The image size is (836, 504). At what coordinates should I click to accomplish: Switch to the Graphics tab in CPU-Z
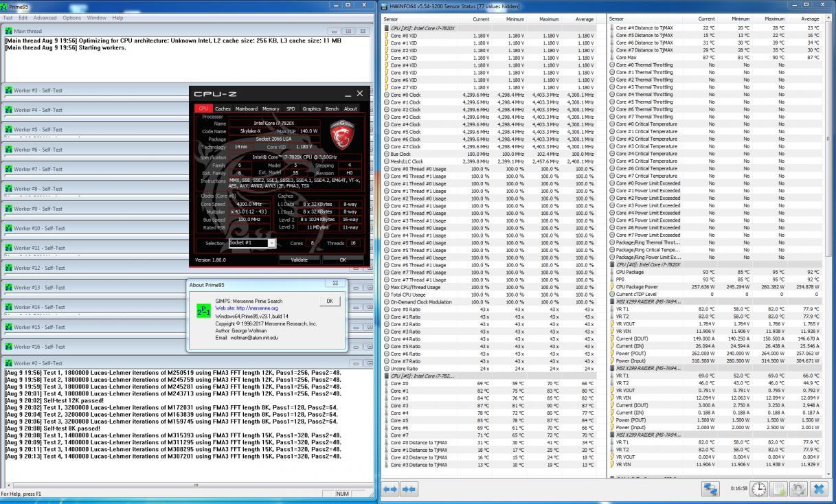coord(311,108)
